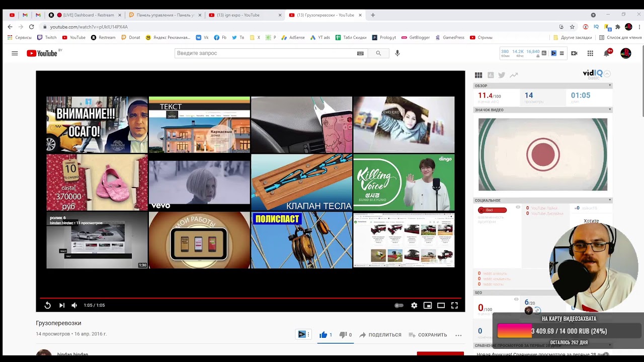The image size is (644, 362).
Task: Replay the video
Action: [x=47, y=305]
